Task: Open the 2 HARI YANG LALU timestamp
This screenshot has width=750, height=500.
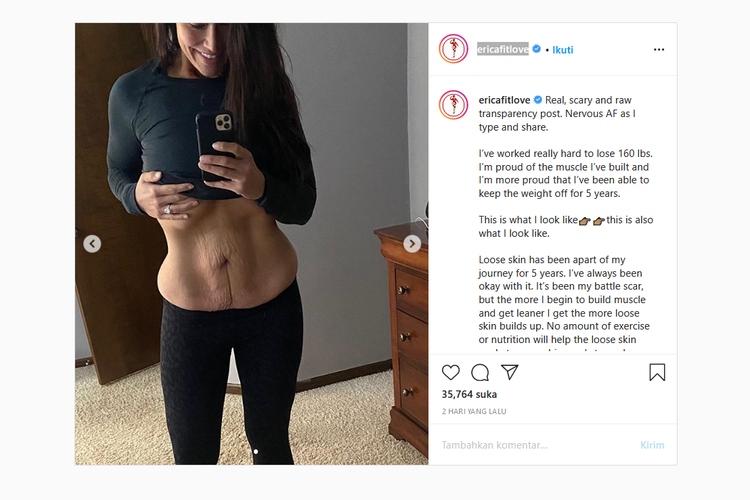Action: click(x=474, y=411)
